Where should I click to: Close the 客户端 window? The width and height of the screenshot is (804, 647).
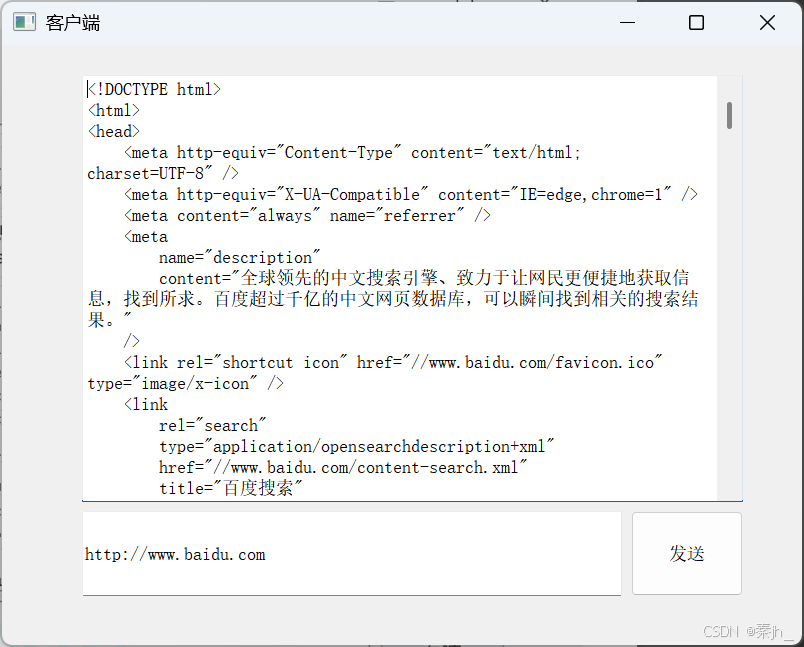(x=767, y=23)
